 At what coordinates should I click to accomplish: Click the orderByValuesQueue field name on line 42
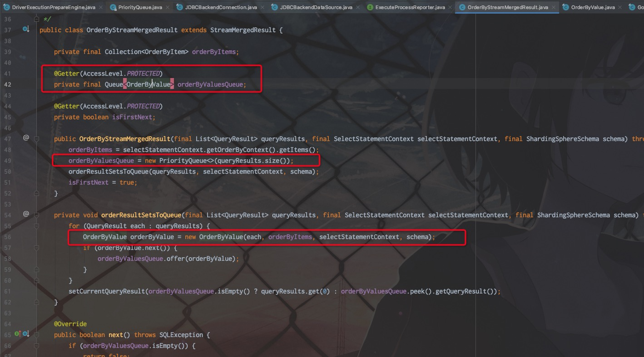coord(210,84)
